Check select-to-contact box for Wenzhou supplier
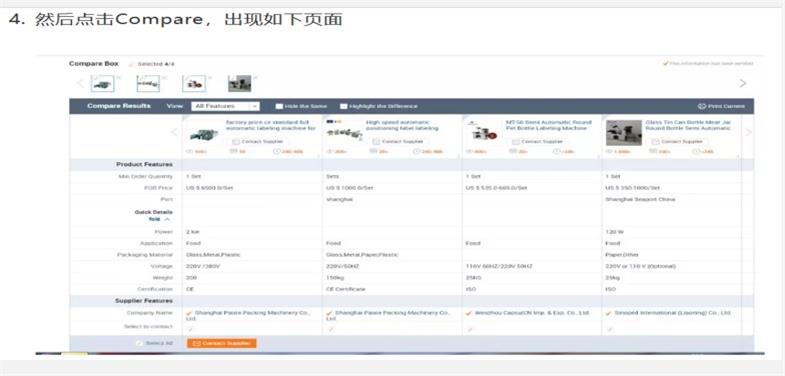Viewport: 785px width, 376px height. 470,329
